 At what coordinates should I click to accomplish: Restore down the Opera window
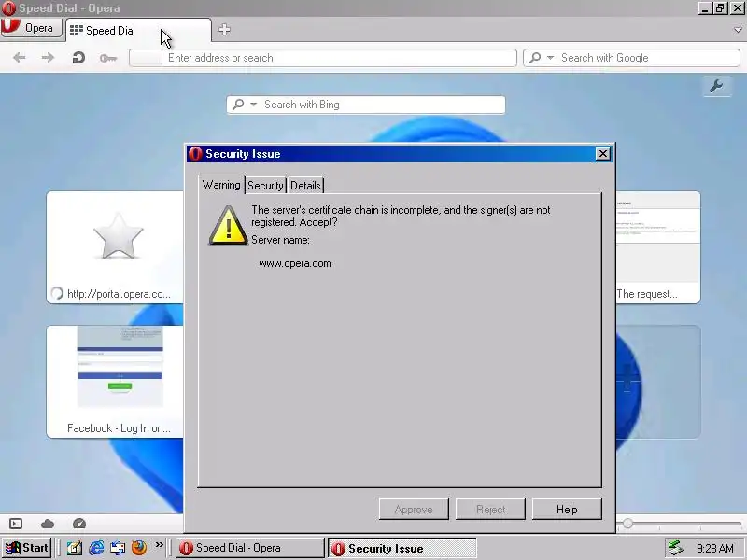(x=720, y=8)
